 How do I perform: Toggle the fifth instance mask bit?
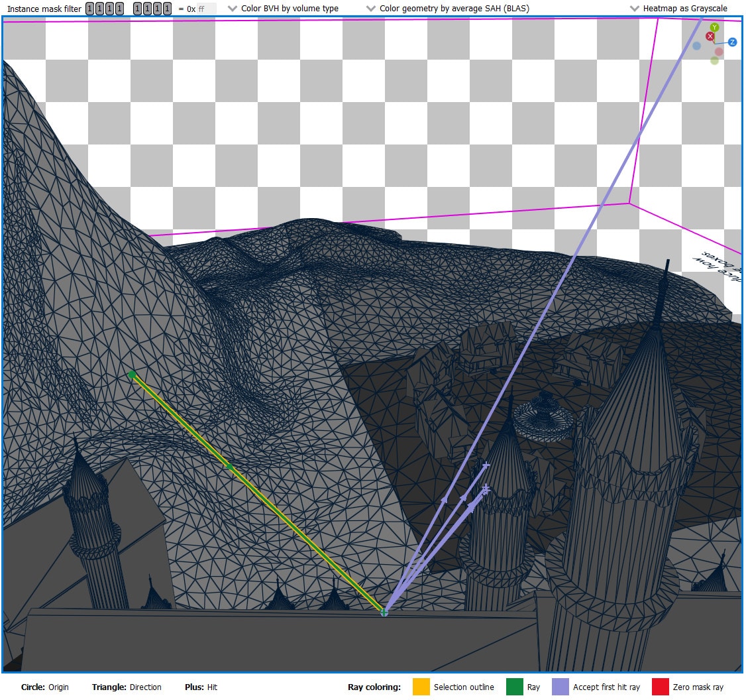pos(138,9)
